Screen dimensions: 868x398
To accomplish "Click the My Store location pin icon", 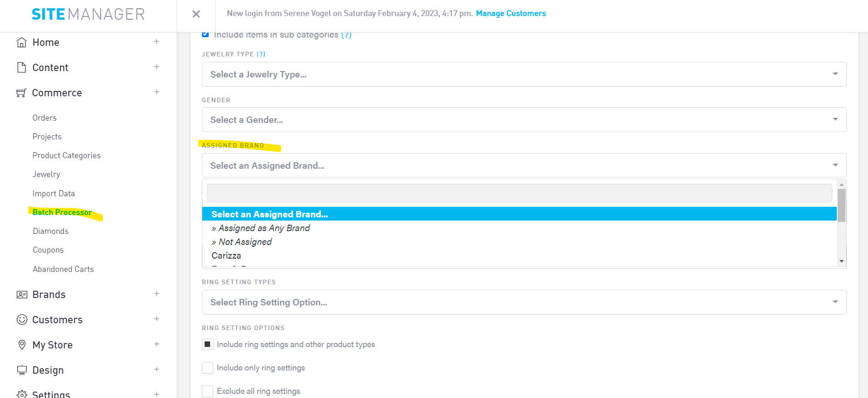I will 22,345.
